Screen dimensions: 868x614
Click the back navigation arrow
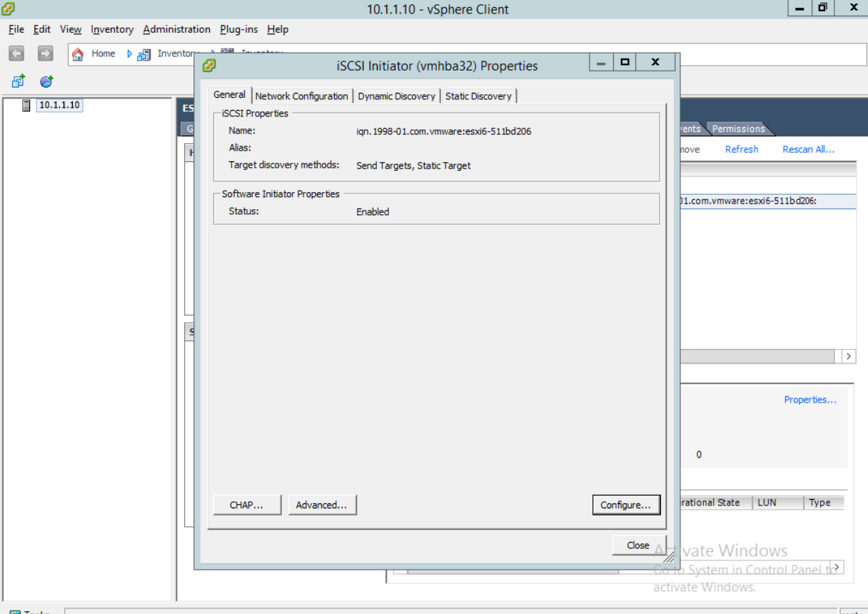click(x=16, y=53)
